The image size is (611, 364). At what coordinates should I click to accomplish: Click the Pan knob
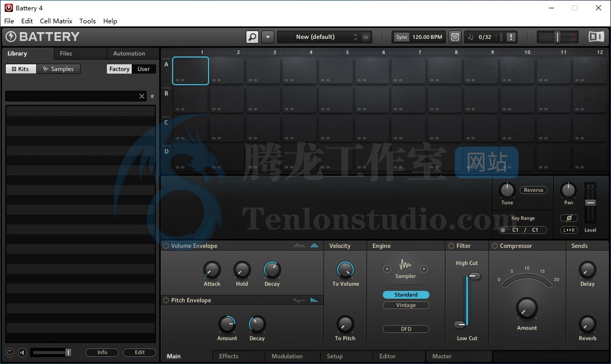568,190
